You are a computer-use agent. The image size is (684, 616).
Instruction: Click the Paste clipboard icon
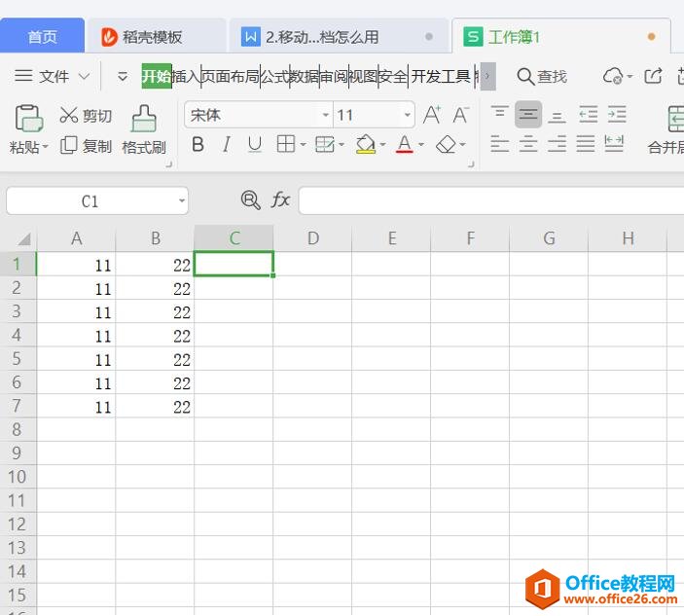pyautogui.click(x=28, y=118)
